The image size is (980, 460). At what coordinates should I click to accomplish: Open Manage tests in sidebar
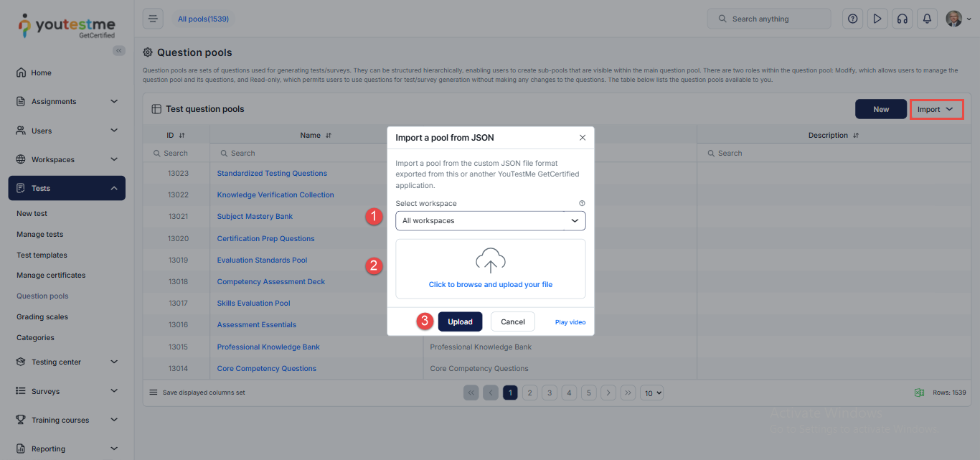[x=40, y=234]
